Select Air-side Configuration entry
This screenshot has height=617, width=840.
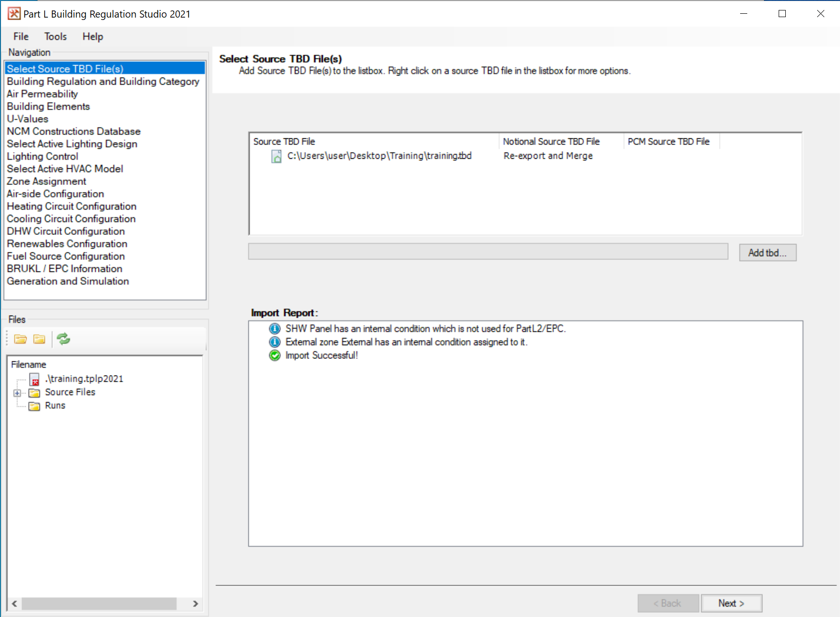pos(56,193)
